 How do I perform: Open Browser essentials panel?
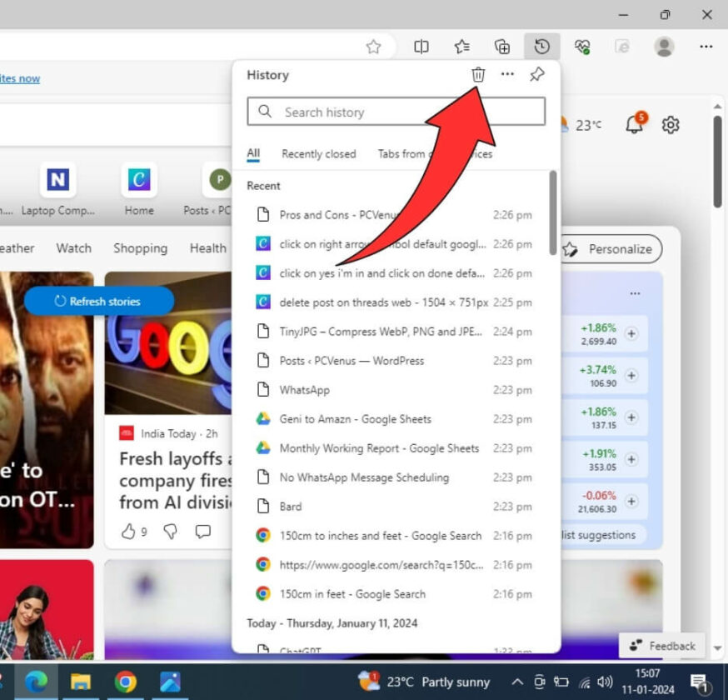pyautogui.click(x=583, y=47)
